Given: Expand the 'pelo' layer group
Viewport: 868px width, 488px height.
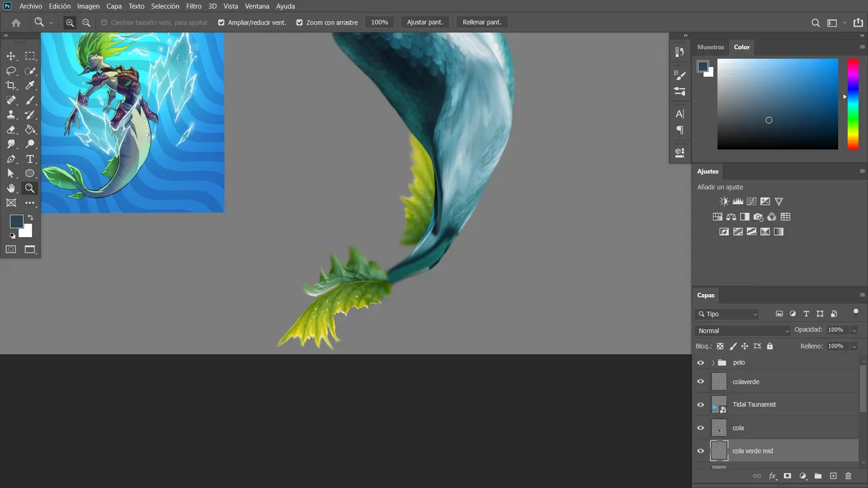Looking at the screenshot, I should 713,363.
